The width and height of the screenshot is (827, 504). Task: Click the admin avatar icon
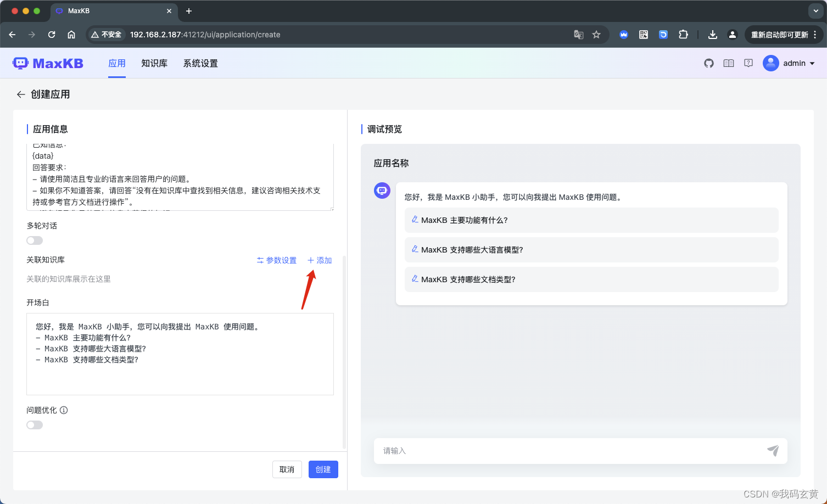click(x=771, y=63)
